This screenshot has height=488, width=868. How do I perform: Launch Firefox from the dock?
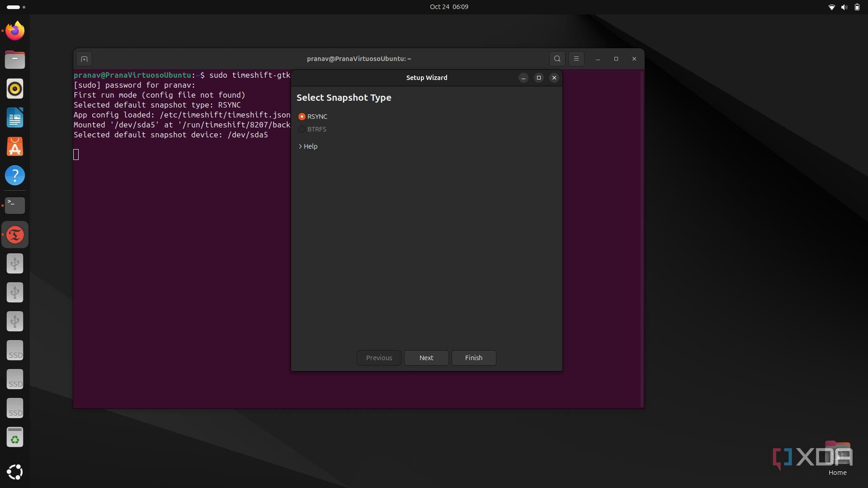point(15,31)
